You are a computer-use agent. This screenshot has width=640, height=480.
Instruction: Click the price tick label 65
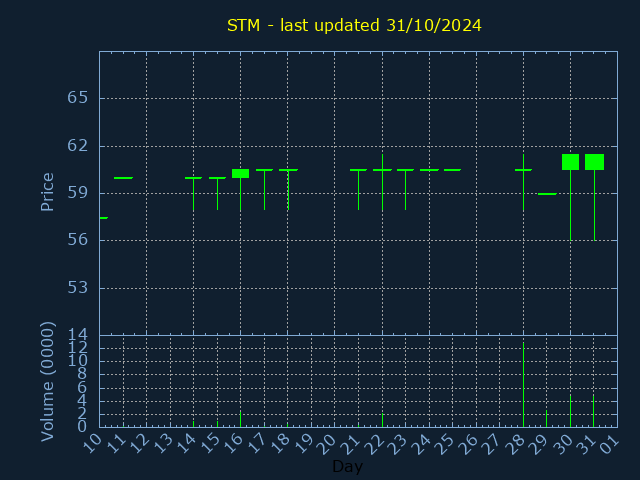(78, 98)
